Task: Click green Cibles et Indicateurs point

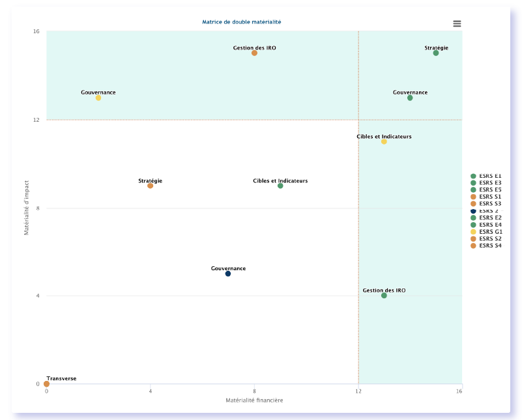Action: coord(280,186)
